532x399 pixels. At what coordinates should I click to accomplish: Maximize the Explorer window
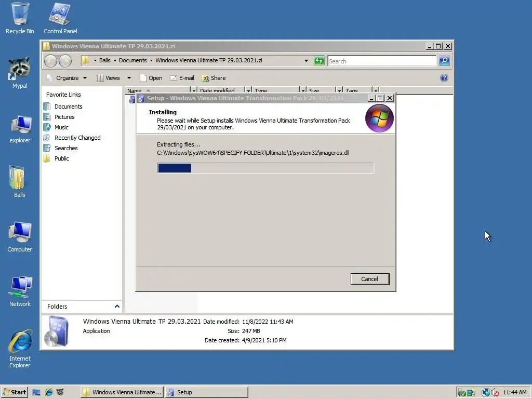pyautogui.click(x=438, y=46)
